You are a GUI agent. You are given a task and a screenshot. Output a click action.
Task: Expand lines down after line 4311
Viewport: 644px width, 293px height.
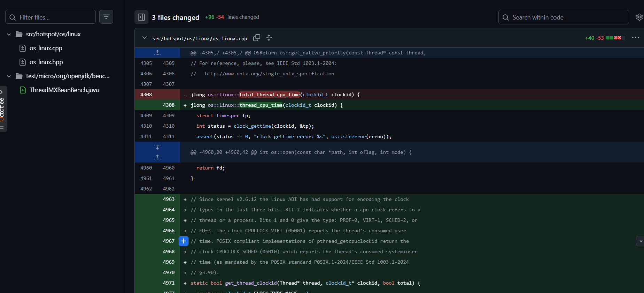point(157,147)
